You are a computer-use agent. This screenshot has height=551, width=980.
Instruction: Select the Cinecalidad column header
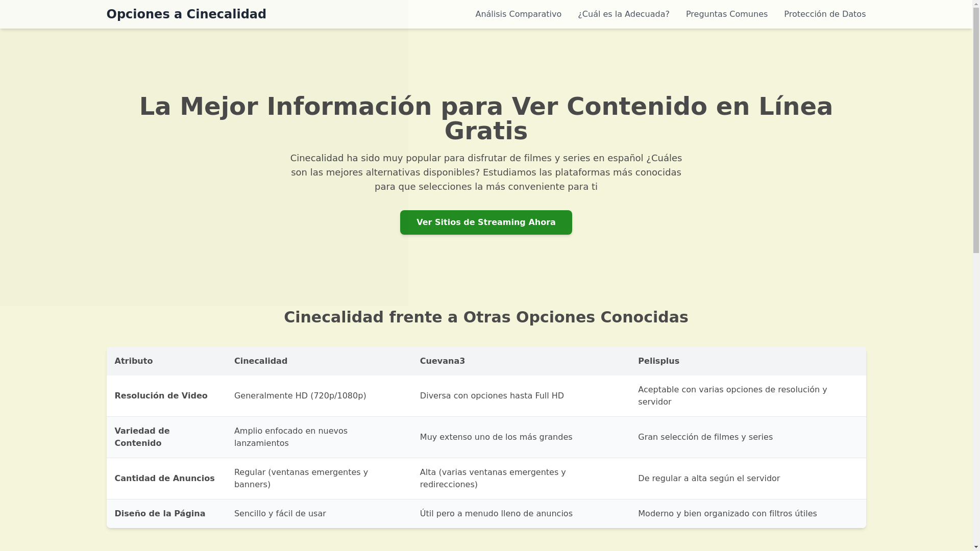tap(319, 361)
